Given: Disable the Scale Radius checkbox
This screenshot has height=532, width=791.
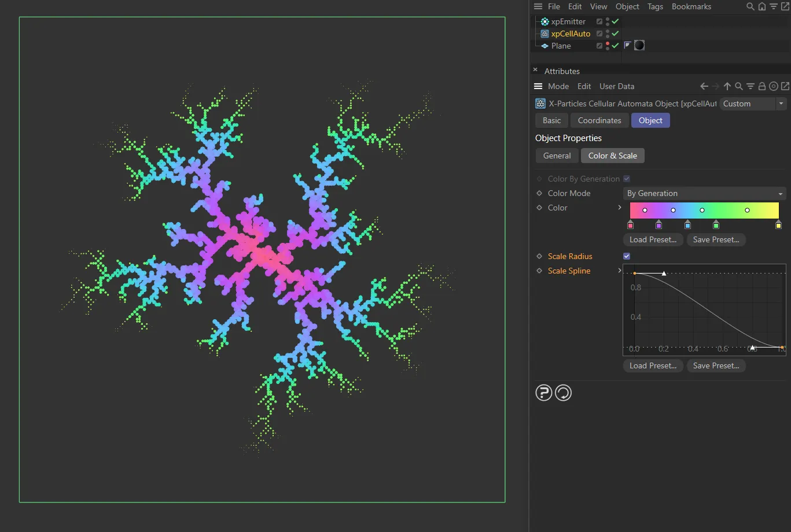Looking at the screenshot, I should [x=627, y=256].
